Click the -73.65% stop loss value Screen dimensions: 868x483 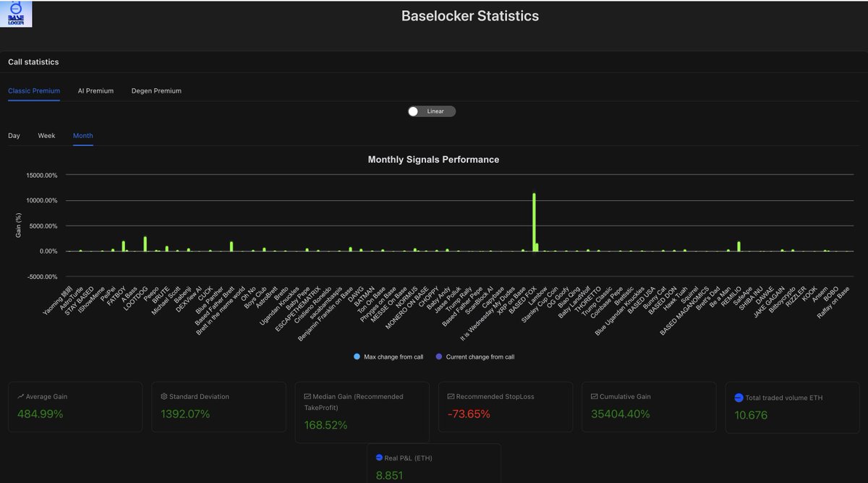pos(469,414)
